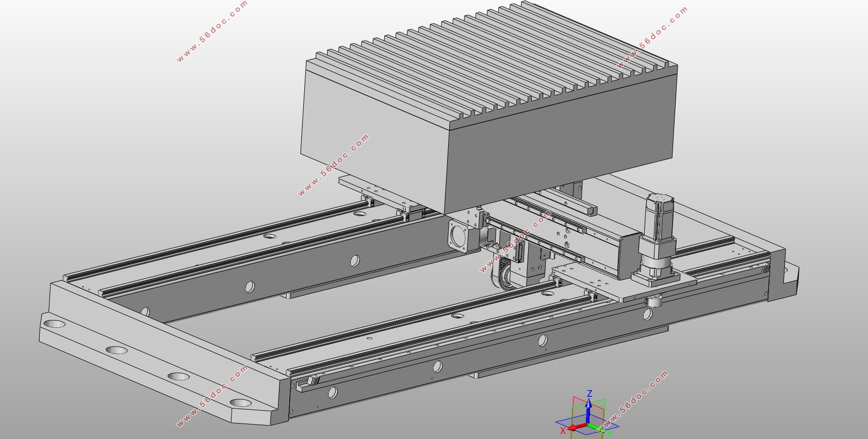Click the red X label on triad
The height and width of the screenshot is (439, 868).
point(563,431)
